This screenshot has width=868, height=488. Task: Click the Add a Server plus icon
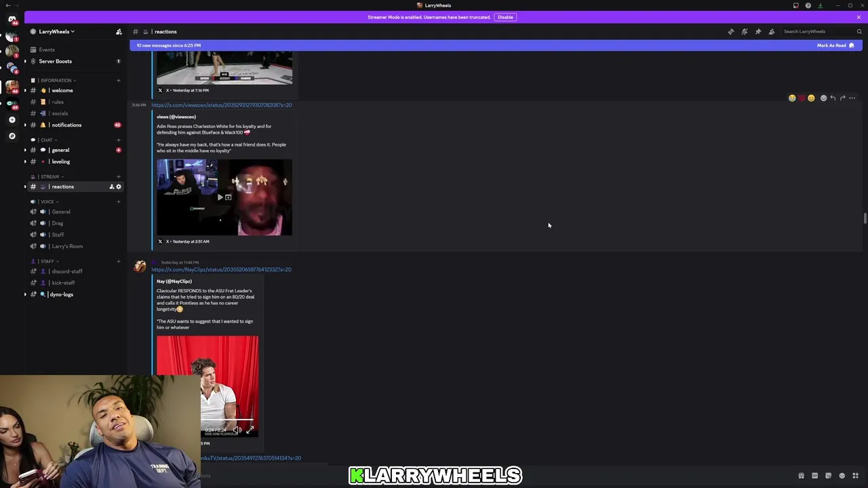click(12, 120)
